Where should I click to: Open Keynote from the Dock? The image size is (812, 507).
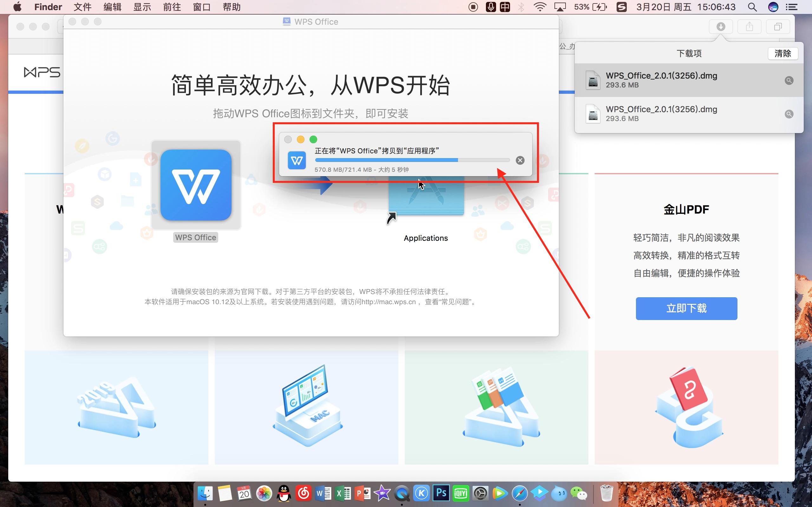coord(422,493)
